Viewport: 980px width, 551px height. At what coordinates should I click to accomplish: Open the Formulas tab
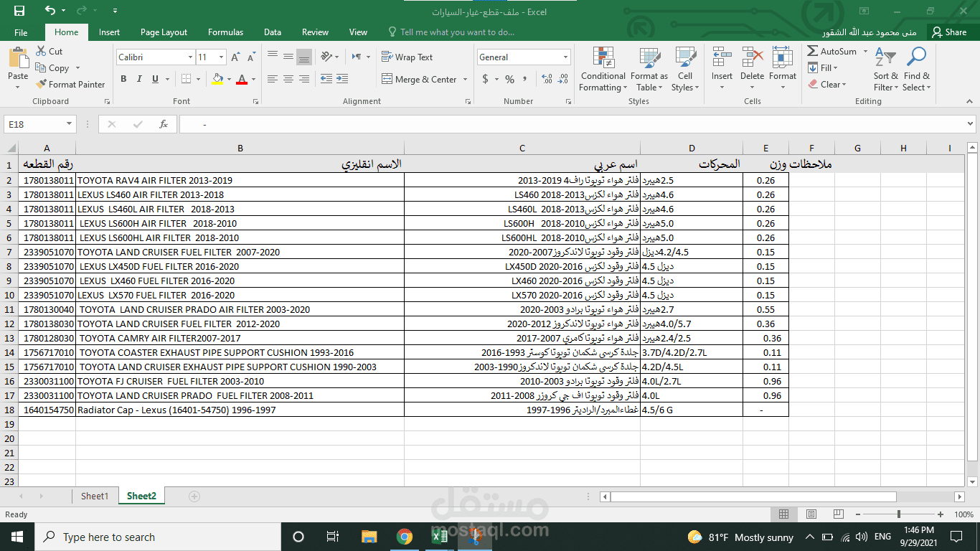tap(225, 32)
